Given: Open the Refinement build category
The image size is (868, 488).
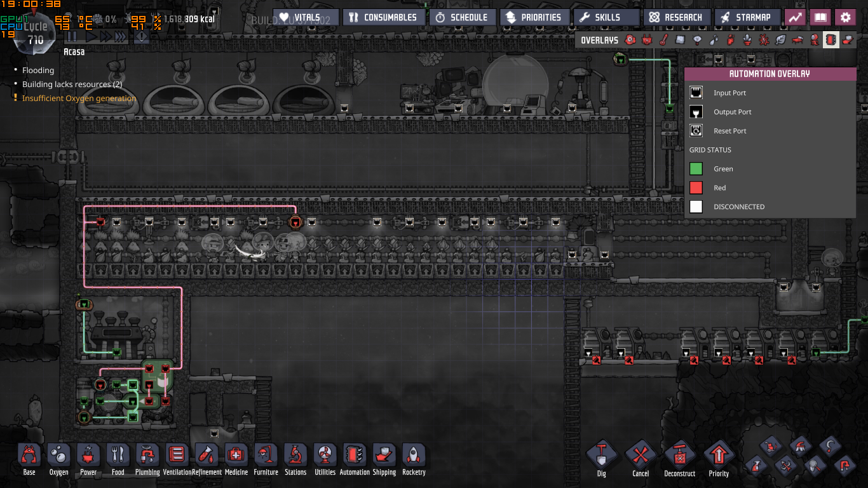Looking at the screenshot, I should tap(207, 459).
